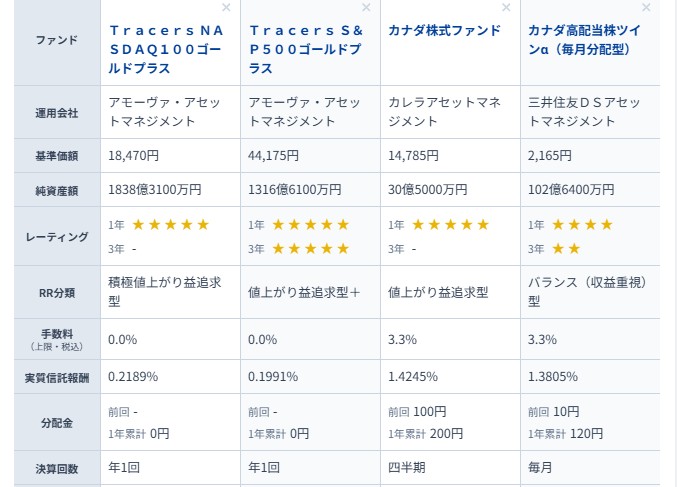Image resolution: width=677 pixels, height=487 pixels.
Task: Click 1-year stars for NASDAQ100 fund
Action: click(x=170, y=225)
